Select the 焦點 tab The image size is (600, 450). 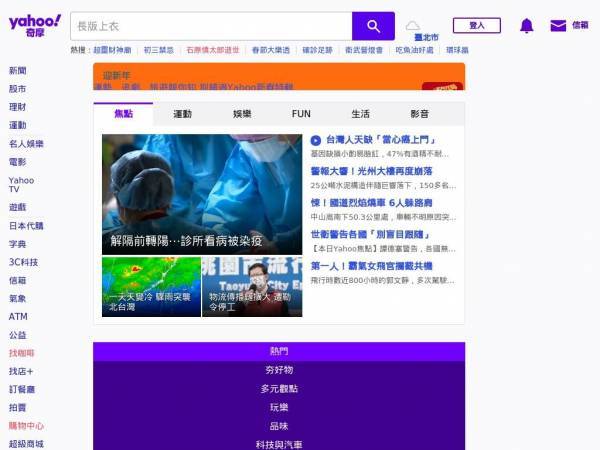pos(123,114)
